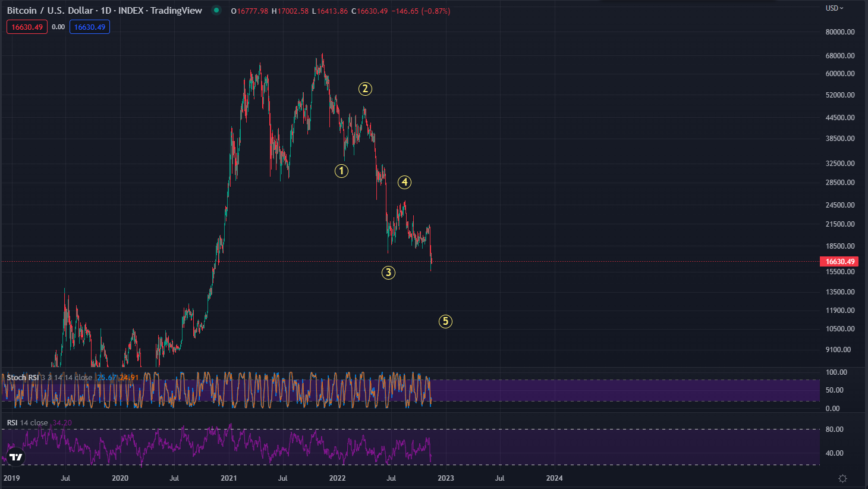Click the 28500.00 price axis label
The height and width of the screenshot is (489, 868).
tap(840, 183)
